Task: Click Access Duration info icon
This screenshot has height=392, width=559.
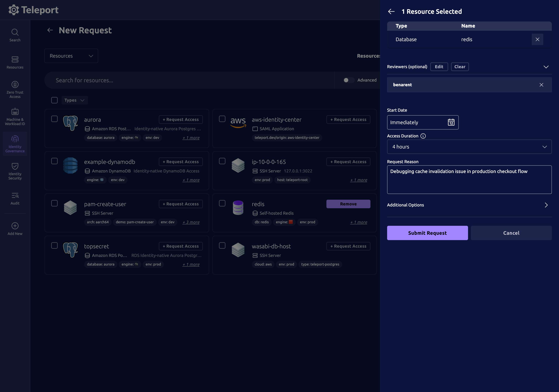Action: tap(423, 136)
